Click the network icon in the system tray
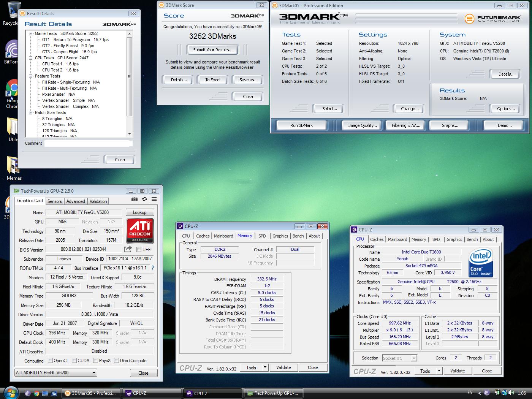 504,393
